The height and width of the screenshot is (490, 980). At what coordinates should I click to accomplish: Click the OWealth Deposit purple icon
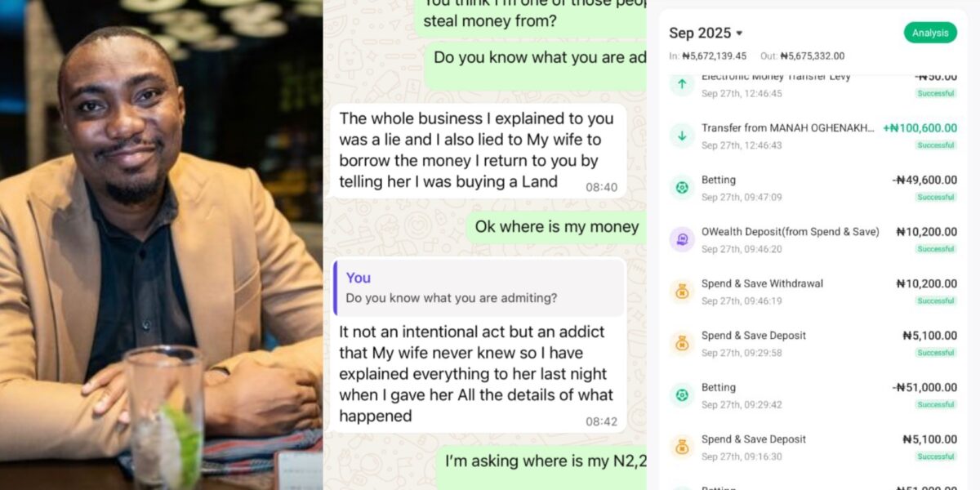click(x=682, y=239)
